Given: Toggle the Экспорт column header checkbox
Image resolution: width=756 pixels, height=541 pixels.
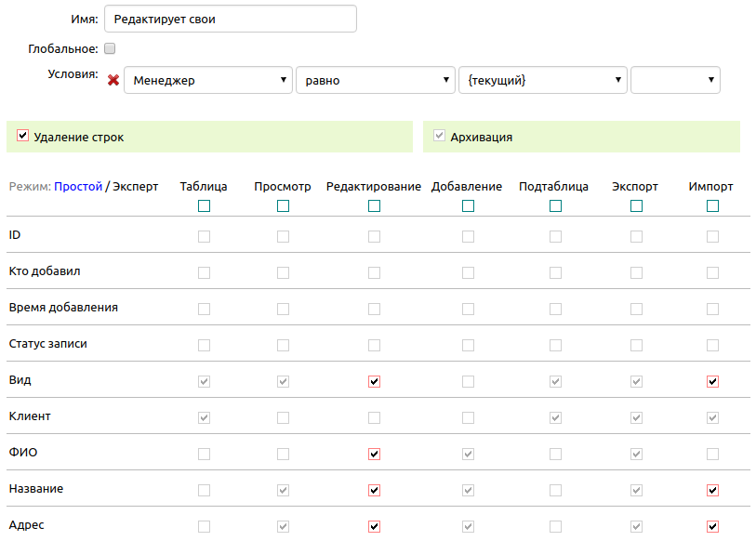Looking at the screenshot, I should click(636, 206).
